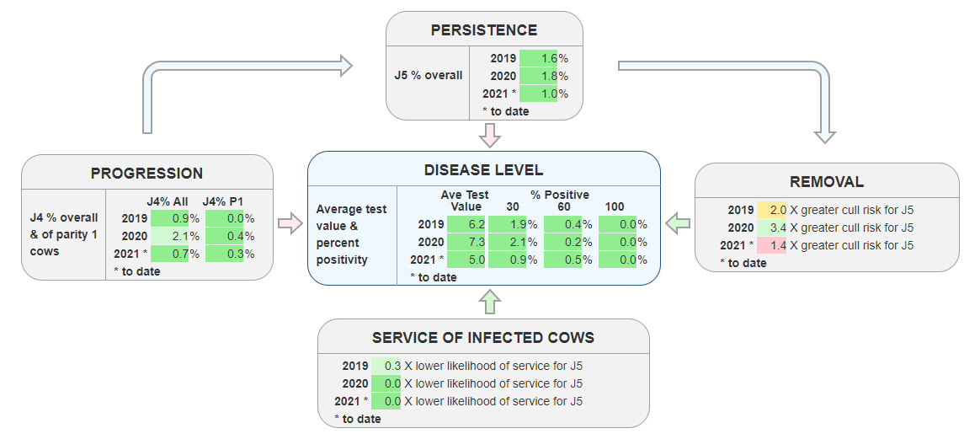Select the PERSISTENCE panel heading
The width and height of the screenshot is (980, 439).
(483, 30)
